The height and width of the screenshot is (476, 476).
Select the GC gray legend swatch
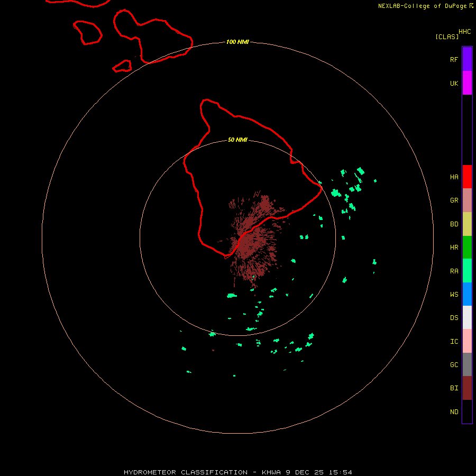pos(467,364)
